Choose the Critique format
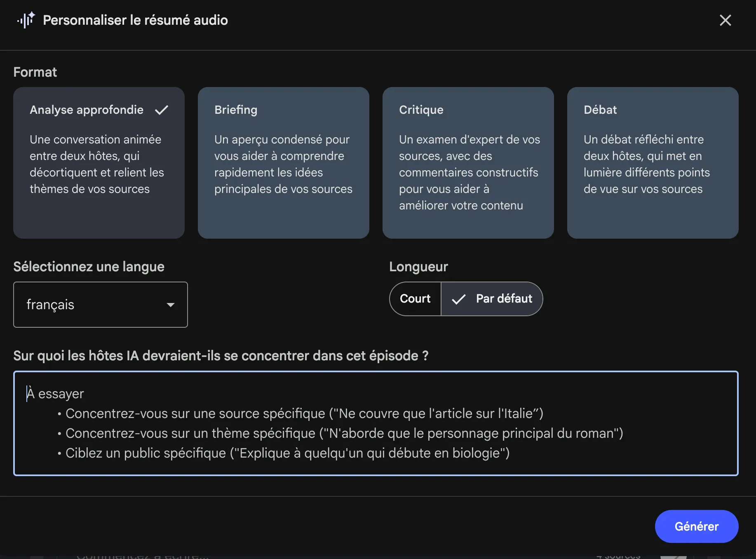This screenshot has height=559, width=756. coord(468,162)
